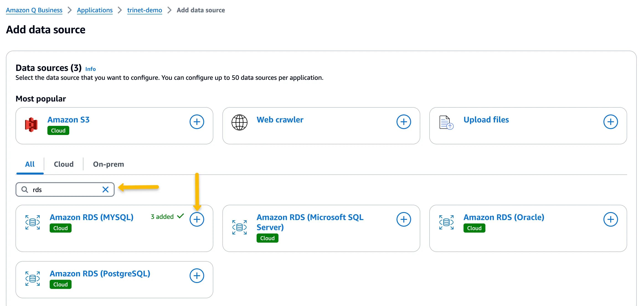Click the RDS (PostgreSQL) database icon

33,278
